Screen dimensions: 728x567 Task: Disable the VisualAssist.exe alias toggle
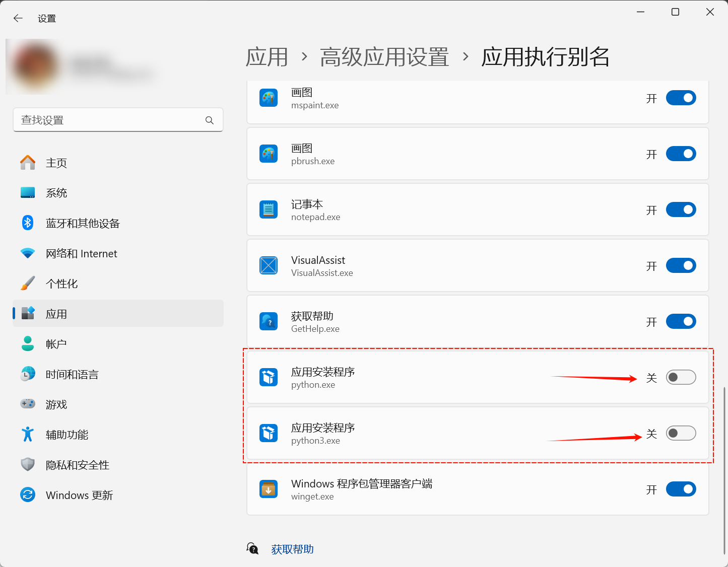click(681, 265)
